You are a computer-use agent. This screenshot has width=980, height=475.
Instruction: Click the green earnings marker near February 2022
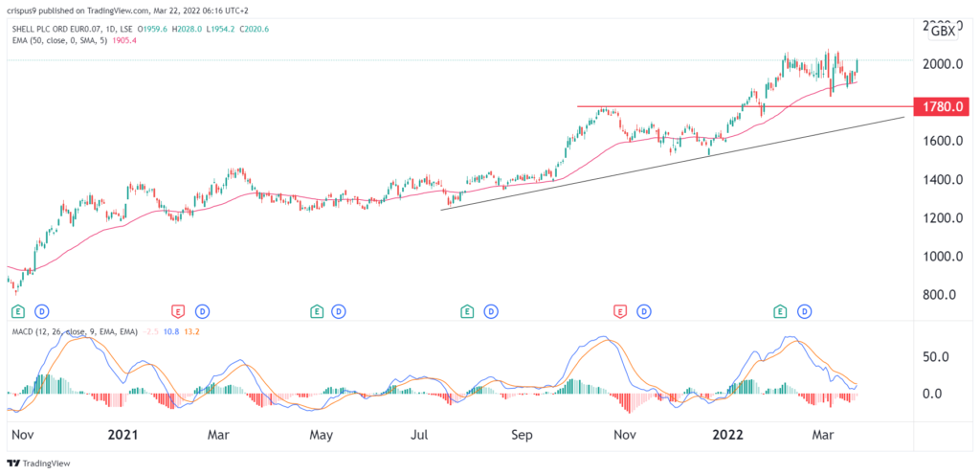(x=780, y=309)
